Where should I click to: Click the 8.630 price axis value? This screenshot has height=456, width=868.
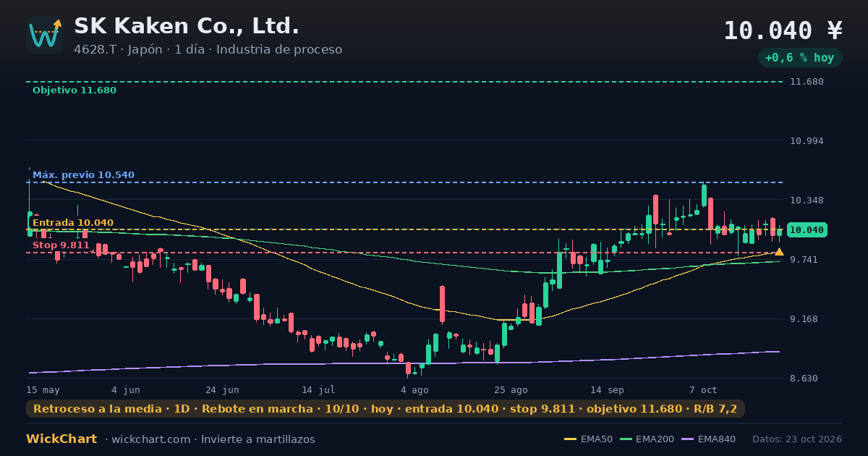pos(804,379)
